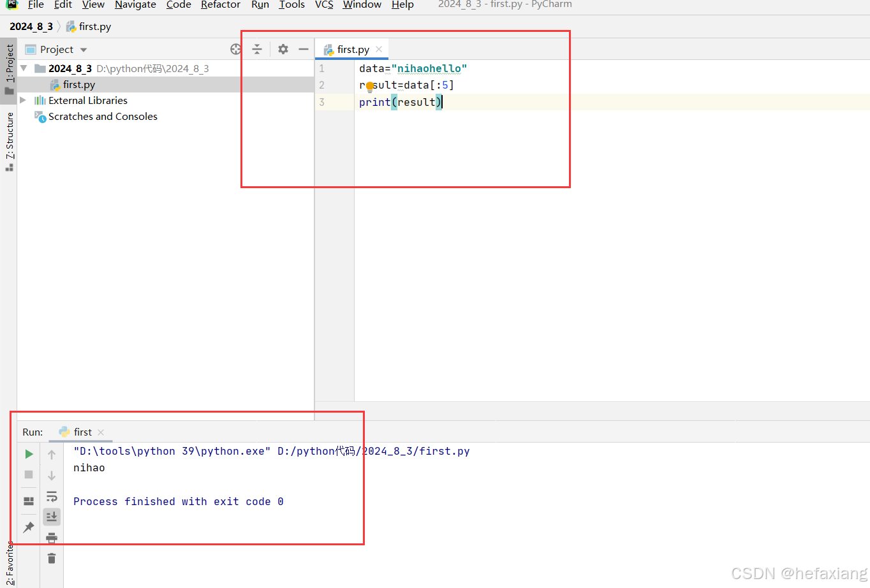Viewport: 870px width, 588px height.
Task: Click the print output icon
Action: (x=52, y=538)
